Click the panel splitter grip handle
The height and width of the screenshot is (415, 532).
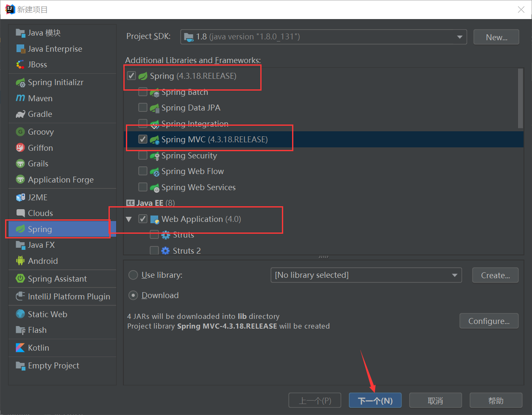(x=323, y=257)
